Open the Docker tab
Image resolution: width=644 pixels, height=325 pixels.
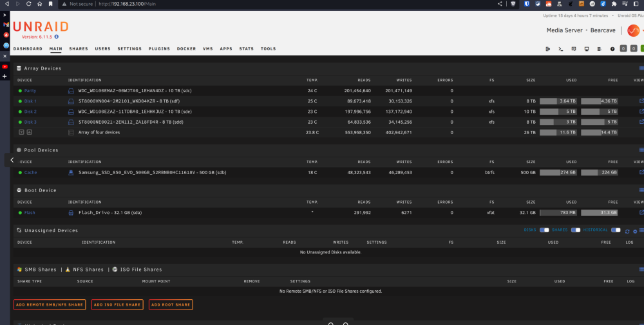point(187,48)
